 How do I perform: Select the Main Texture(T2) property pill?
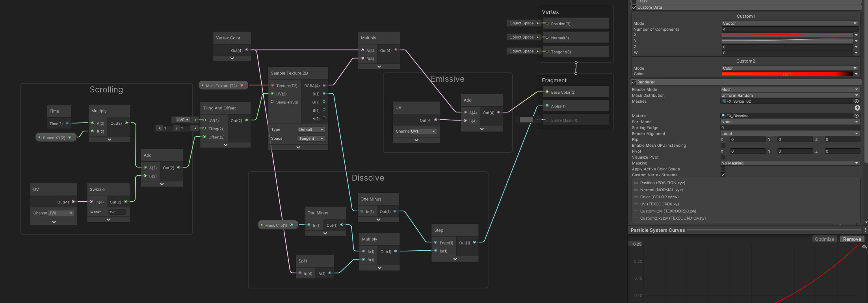[x=223, y=85]
